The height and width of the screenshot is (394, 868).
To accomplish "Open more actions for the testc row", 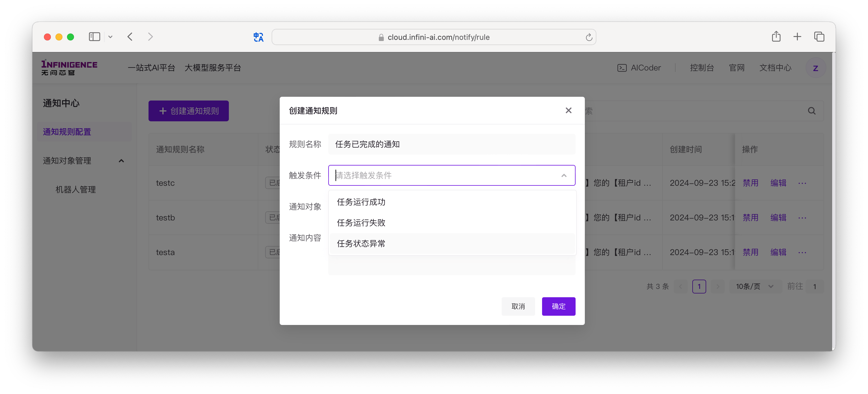I will tap(802, 183).
